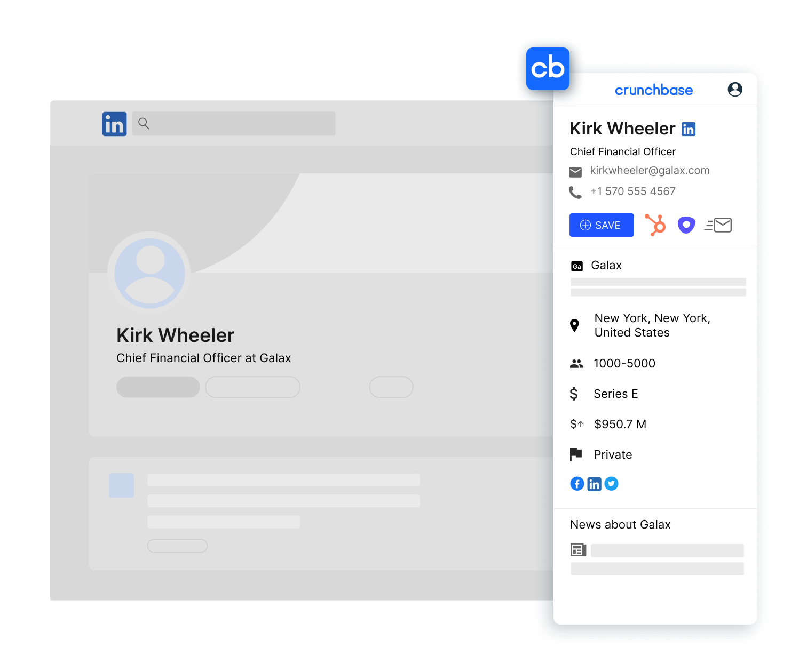Click the LinkedIn icon next to Kirk Wheeler

tap(689, 129)
